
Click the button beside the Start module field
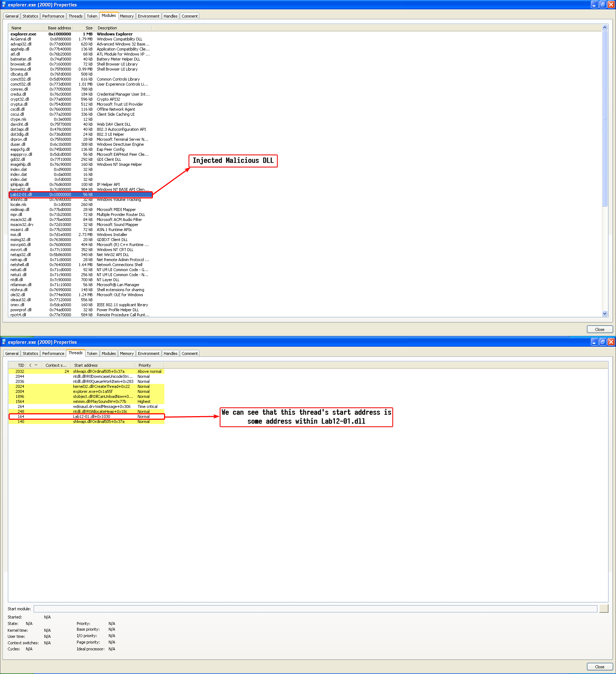pos(603,608)
